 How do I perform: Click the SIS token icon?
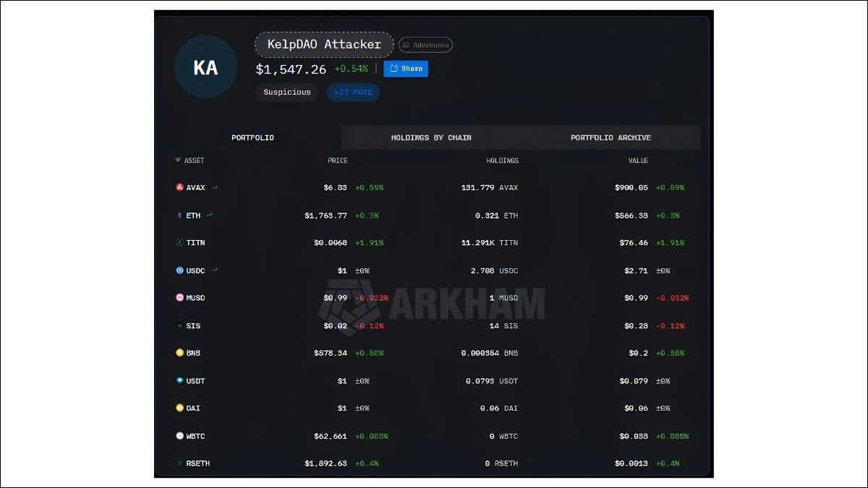tap(180, 326)
